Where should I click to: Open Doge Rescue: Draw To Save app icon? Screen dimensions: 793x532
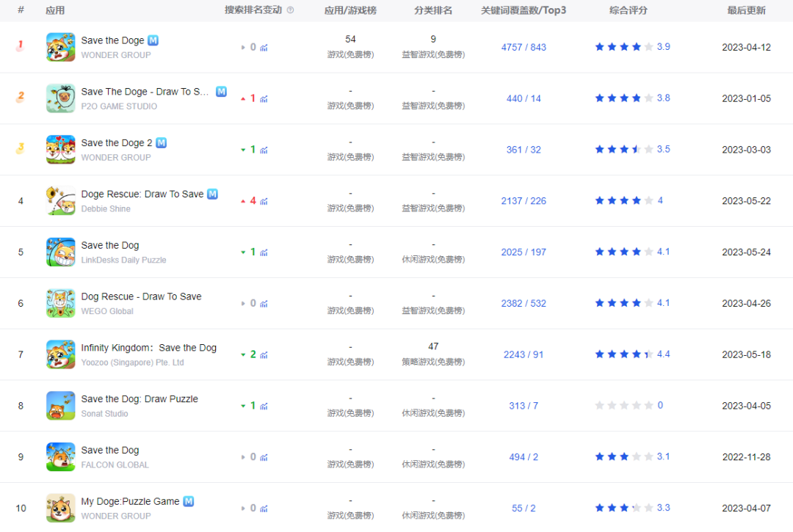pos(61,200)
